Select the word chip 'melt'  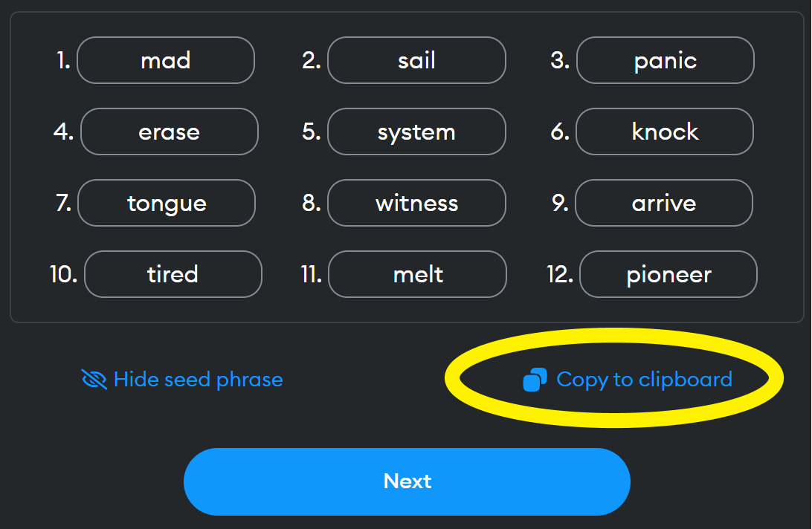417,274
